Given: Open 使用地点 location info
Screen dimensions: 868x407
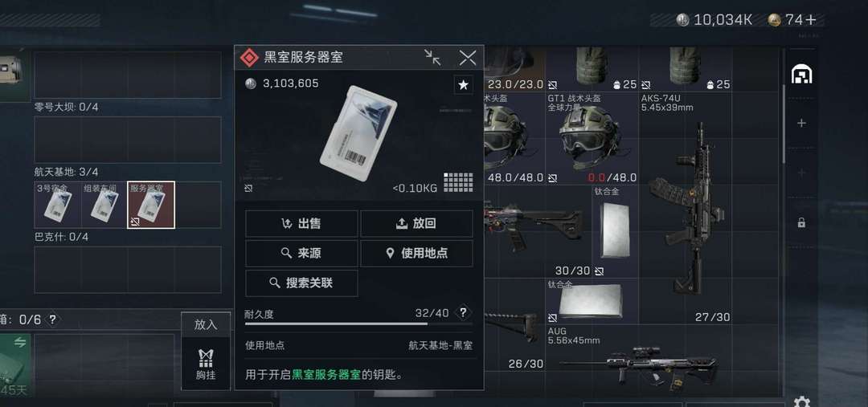Looking at the screenshot, I should pyautogui.click(x=417, y=253).
